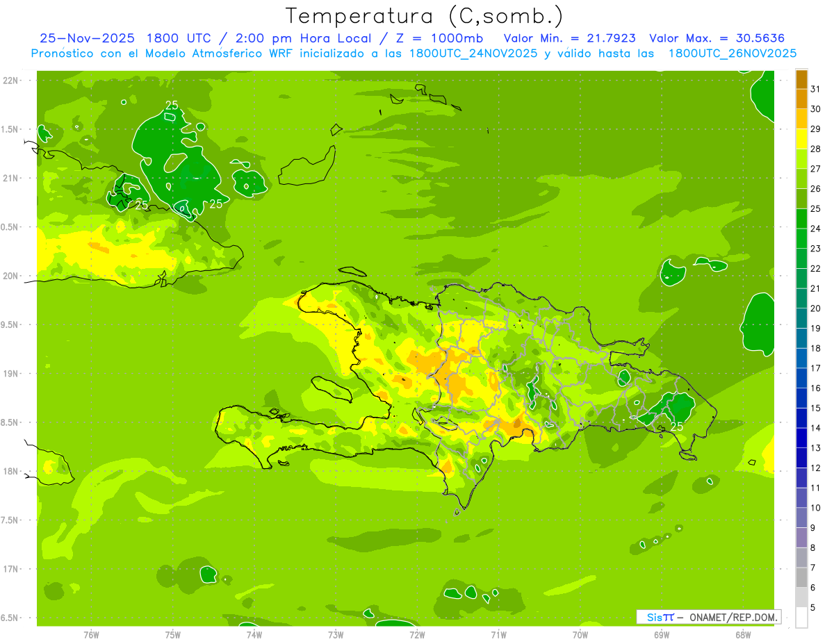The height and width of the screenshot is (644, 834).
Task: Select 'Valor Min. = 21.7923' value
Action: pyautogui.click(x=569, y=38)
